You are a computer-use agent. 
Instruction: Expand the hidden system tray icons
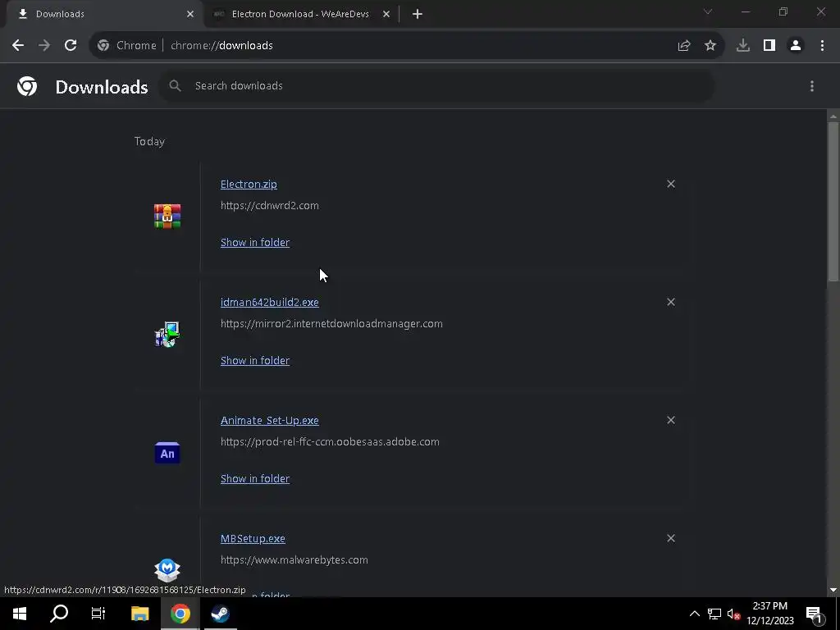point(694,614)
